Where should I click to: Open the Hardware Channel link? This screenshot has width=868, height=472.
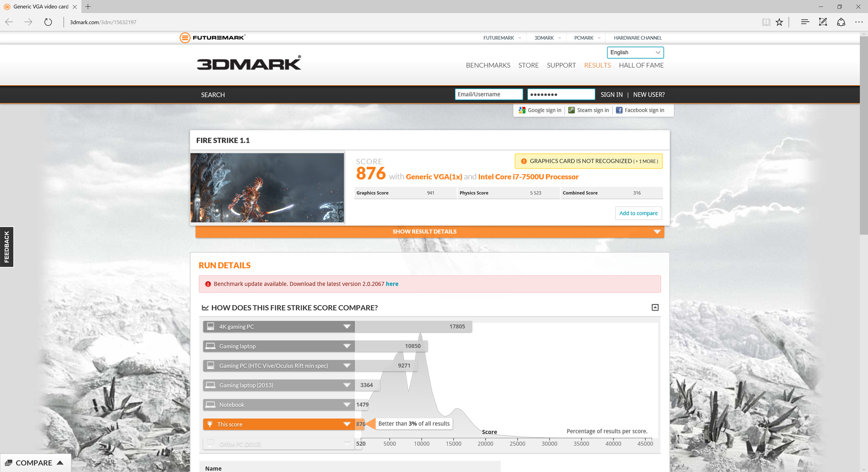pyautogui.click(x=637, y=38)
